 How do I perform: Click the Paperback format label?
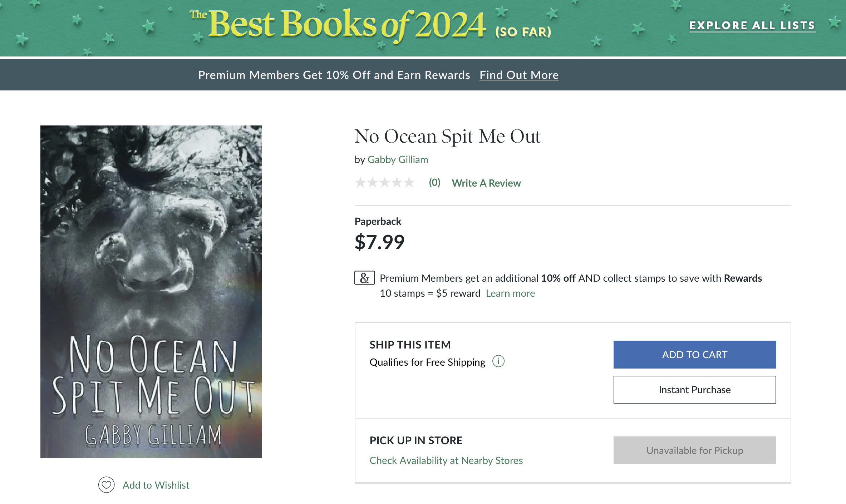378,221
